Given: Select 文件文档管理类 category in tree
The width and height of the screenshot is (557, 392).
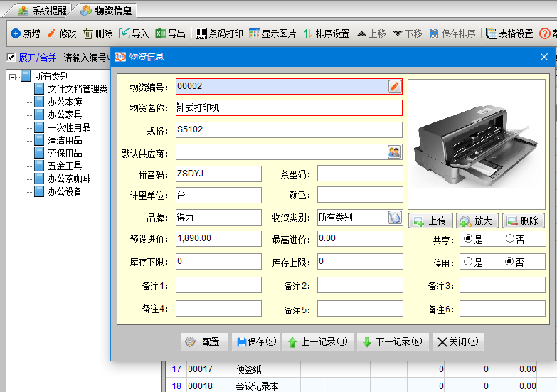Looking at the screenshot, I should pos(78,89).
